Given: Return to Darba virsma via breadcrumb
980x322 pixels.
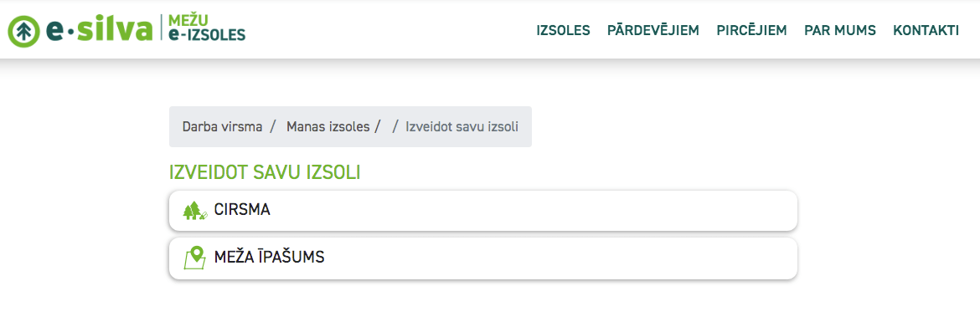Looking at the screenshot, I should click(223, 126).
